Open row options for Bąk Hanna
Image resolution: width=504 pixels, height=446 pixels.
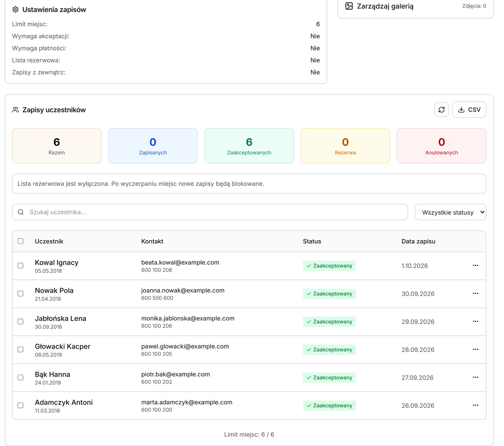475,378
